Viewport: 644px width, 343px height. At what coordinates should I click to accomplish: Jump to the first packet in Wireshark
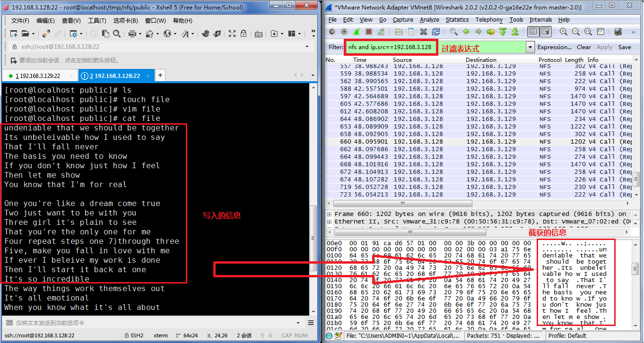503,32
